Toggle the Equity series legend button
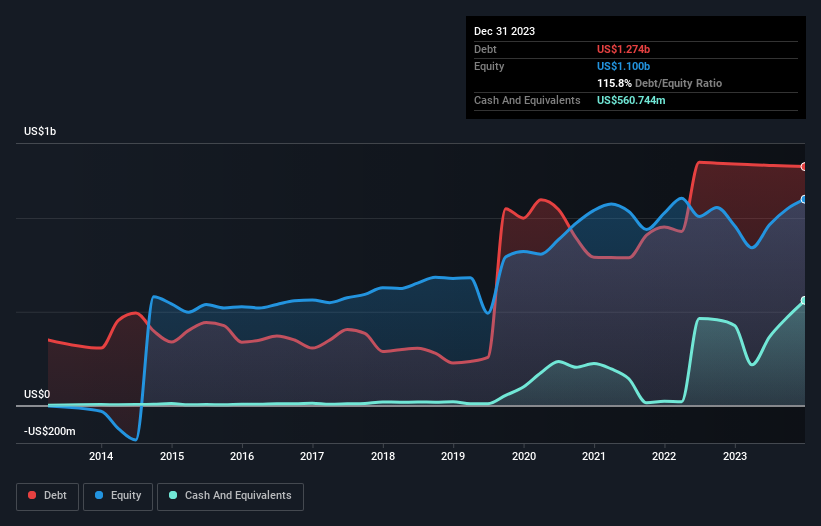Viewport: 821px width, 526px height. 118,496
